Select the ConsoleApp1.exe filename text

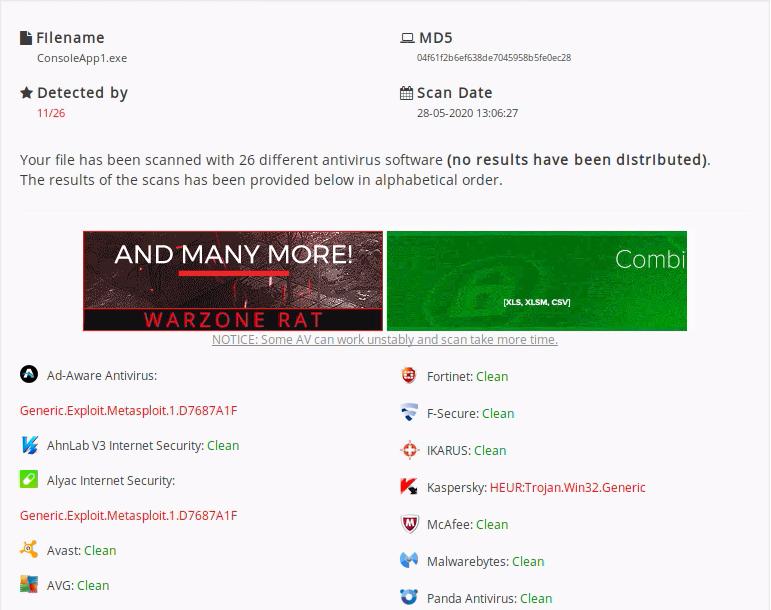pyautogui.click(x=82, y=58)
